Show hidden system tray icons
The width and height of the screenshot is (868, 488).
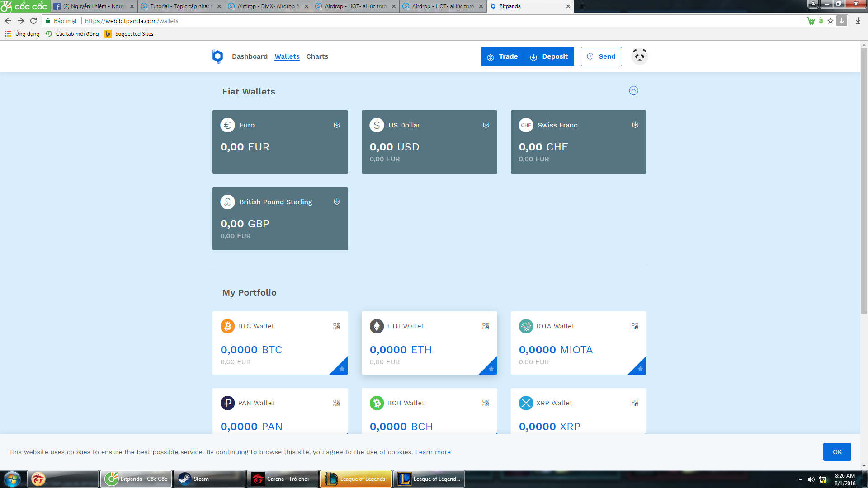coord(800,479)
